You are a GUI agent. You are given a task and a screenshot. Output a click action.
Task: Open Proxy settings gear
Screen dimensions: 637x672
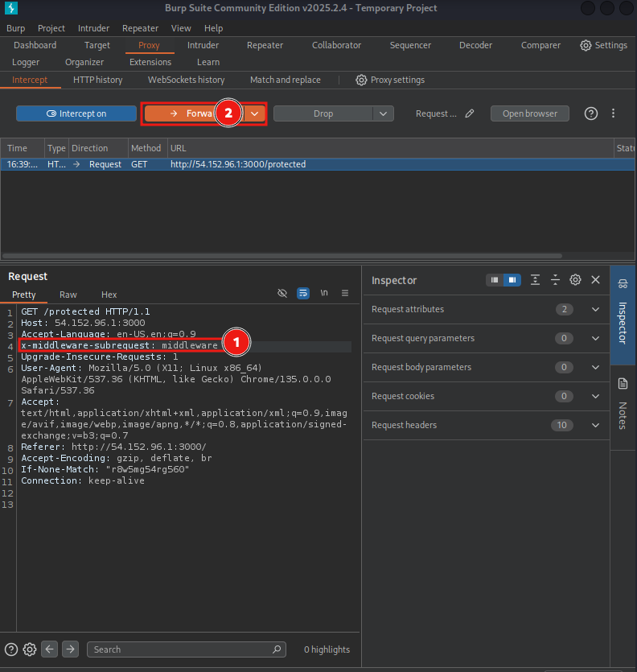(x=390, y=80)
